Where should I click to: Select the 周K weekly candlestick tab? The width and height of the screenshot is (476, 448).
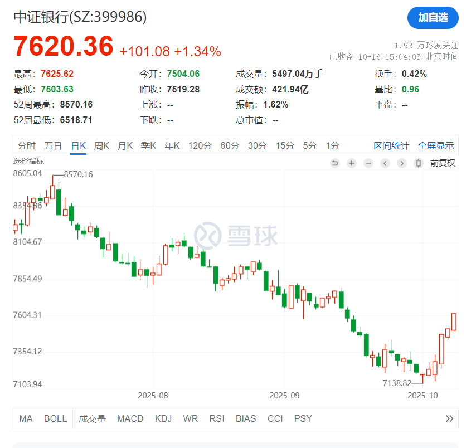101,145
